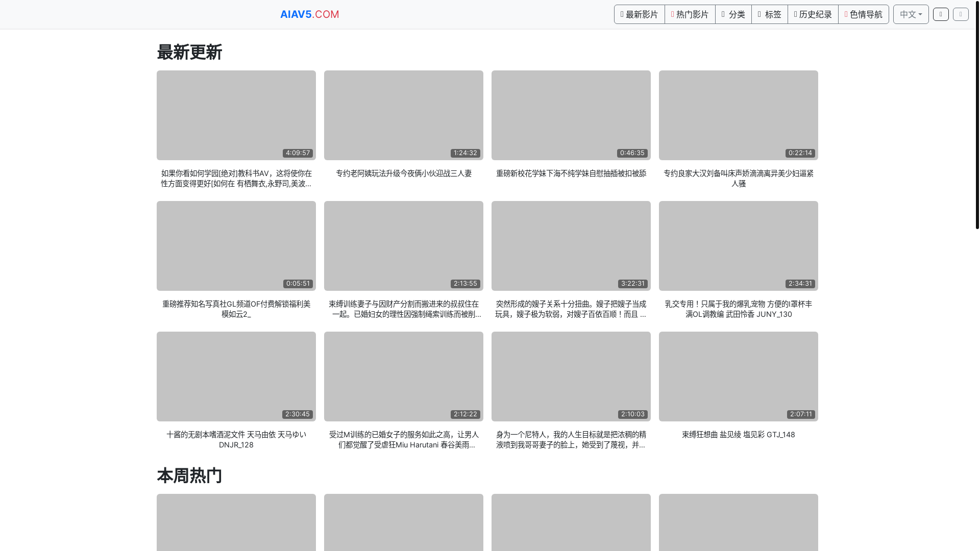This screenshot has width=980, height=551.
Task: Expand the 中文 language dropdown
Action: coord(911,14)
